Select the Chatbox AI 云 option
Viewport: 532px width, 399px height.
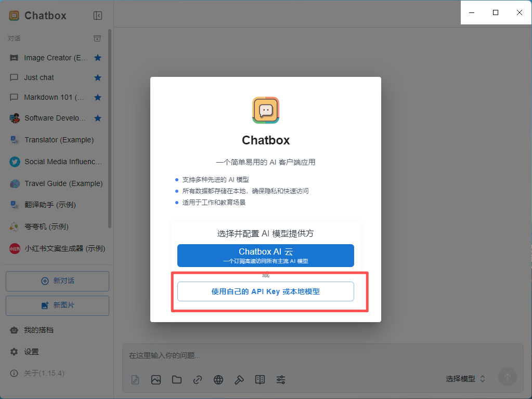tap(266, 256)
